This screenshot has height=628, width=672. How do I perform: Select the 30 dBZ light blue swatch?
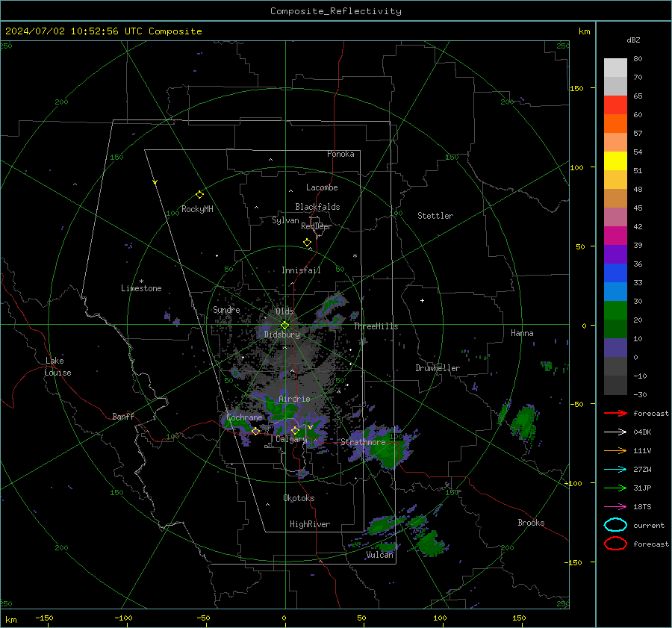(615, 291)
